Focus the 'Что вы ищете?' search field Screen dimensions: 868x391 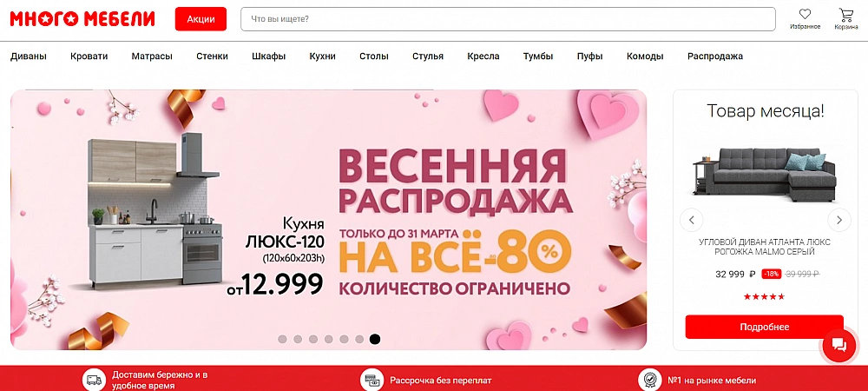coord(508,19)
